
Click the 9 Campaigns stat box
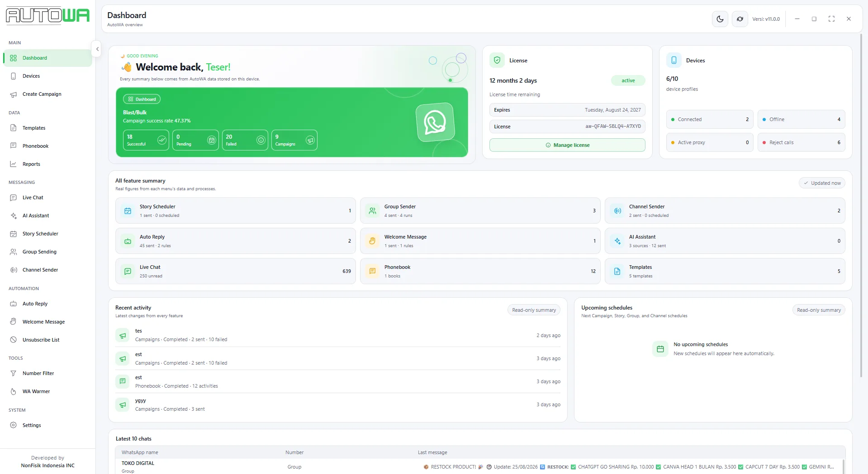[x=294, y=140]
